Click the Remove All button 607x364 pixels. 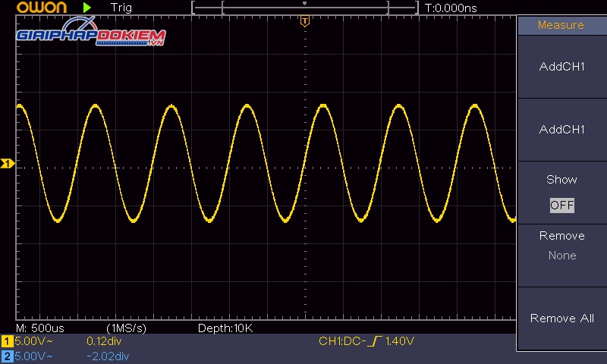click(562, 318)
